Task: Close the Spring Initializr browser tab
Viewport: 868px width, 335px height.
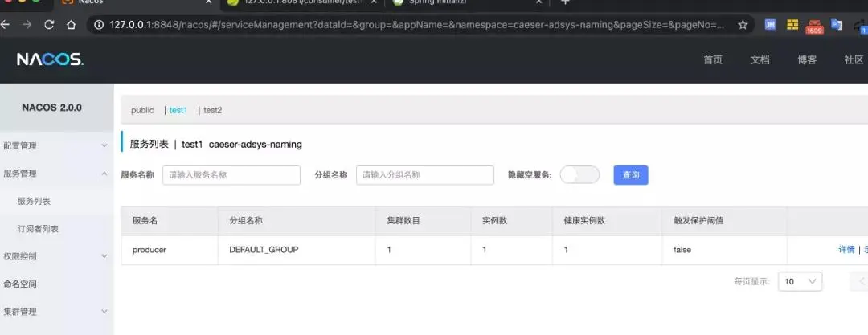Action: (539, 2)
